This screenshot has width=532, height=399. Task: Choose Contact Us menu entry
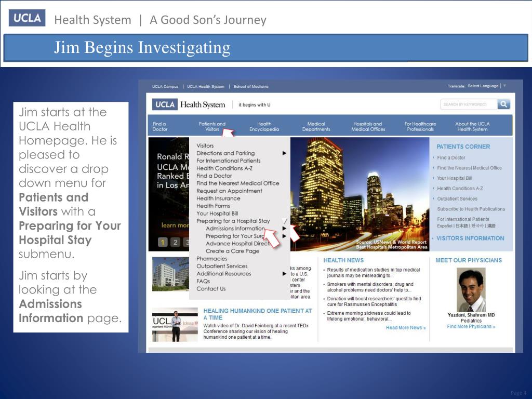pos(211,289)
